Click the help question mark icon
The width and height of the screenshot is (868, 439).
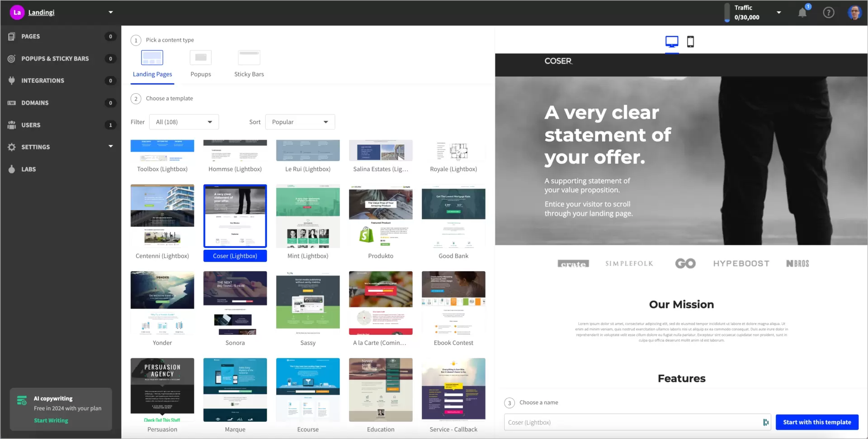pos(829,12)
